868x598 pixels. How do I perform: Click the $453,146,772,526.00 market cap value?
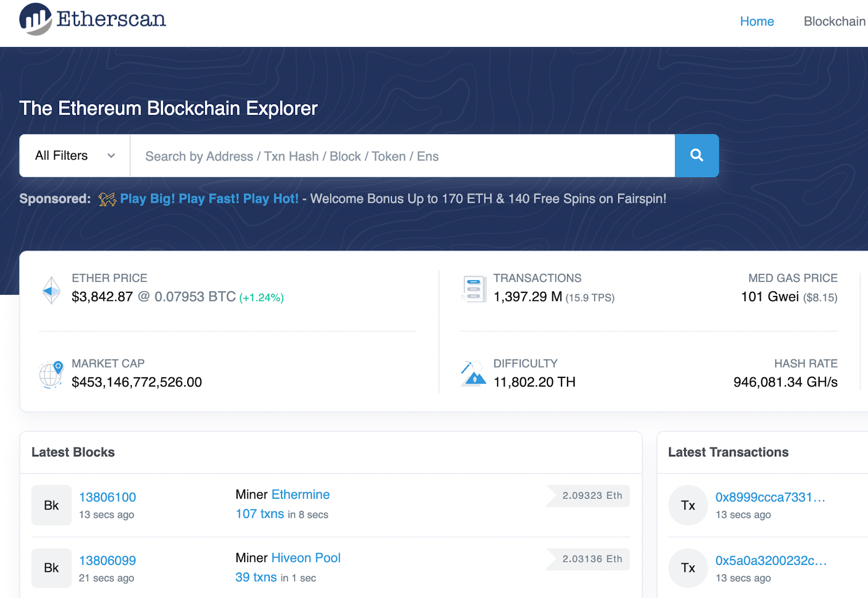(137, 382)
